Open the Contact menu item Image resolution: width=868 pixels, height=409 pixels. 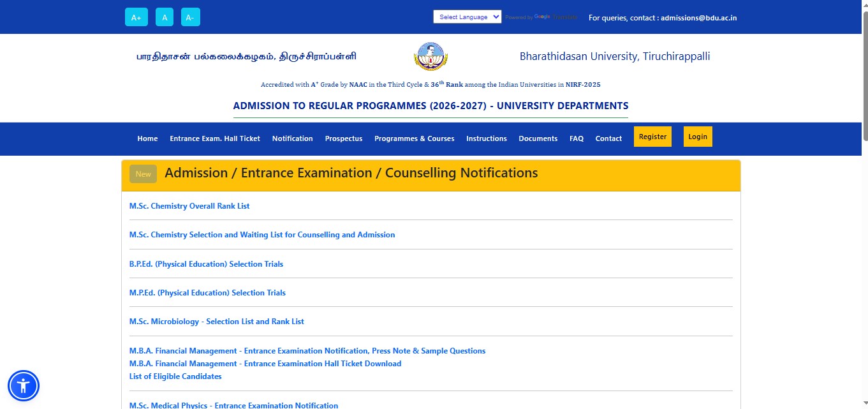pos(608,138)
